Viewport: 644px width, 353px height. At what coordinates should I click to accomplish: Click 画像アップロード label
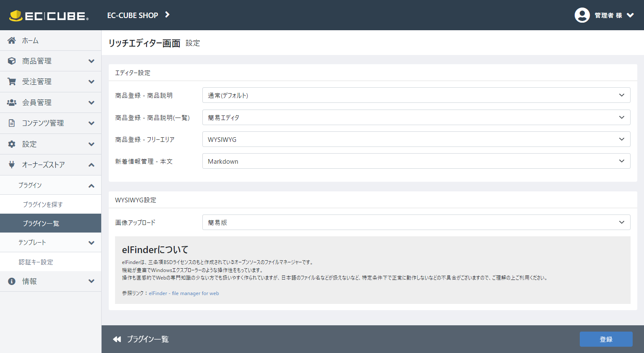[x=135, y=222]
